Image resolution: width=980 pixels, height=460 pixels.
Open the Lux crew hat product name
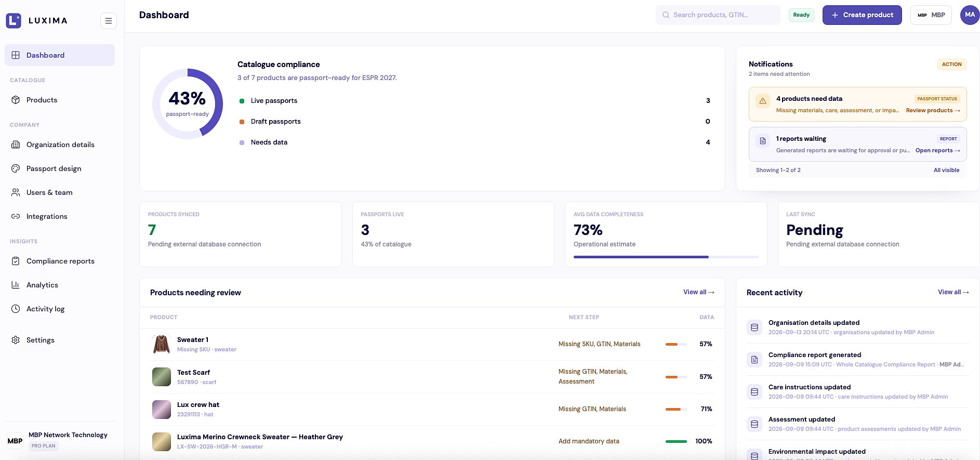[x=198, y=405]
